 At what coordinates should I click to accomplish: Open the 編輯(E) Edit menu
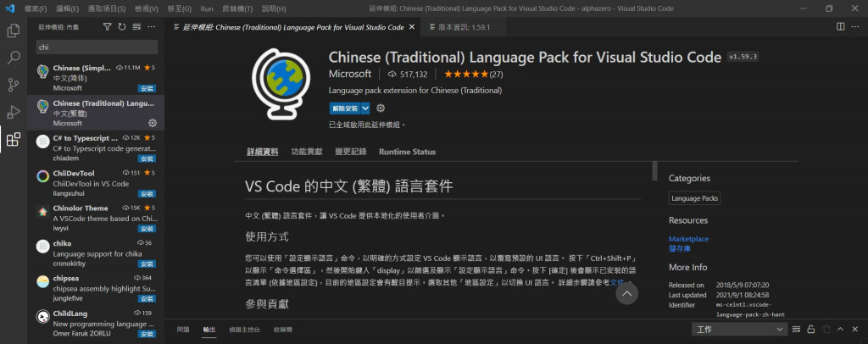tap(68, 8)
